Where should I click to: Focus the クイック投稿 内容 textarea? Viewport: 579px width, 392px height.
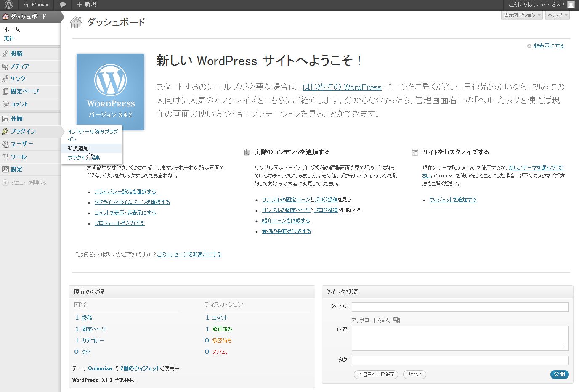(x=460, y=338)
